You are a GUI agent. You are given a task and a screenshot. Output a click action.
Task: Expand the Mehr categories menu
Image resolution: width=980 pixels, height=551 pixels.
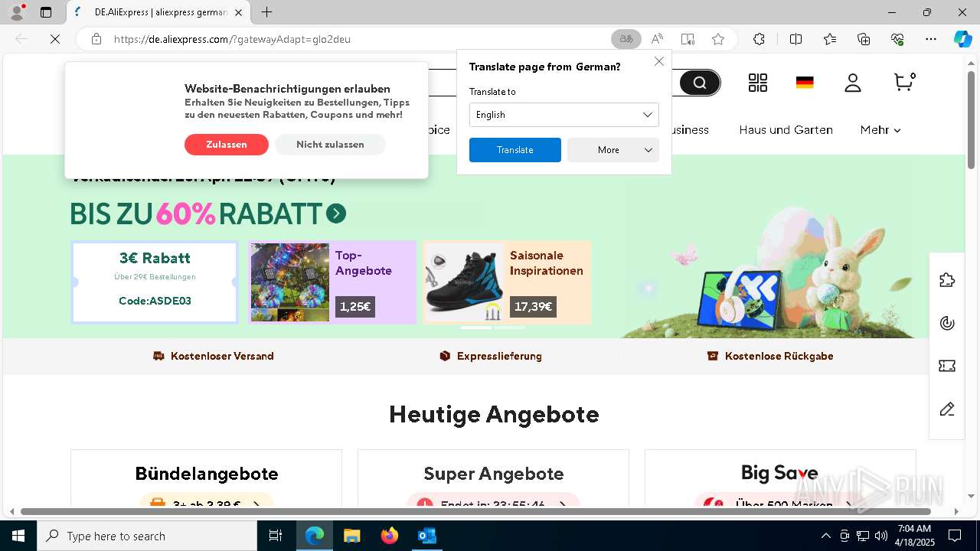[880, 130]
